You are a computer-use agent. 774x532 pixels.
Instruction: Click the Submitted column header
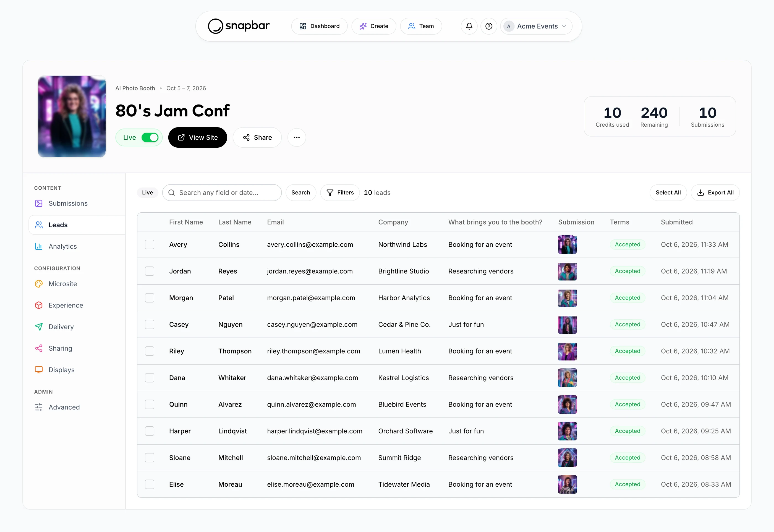(x=676, y=222)
